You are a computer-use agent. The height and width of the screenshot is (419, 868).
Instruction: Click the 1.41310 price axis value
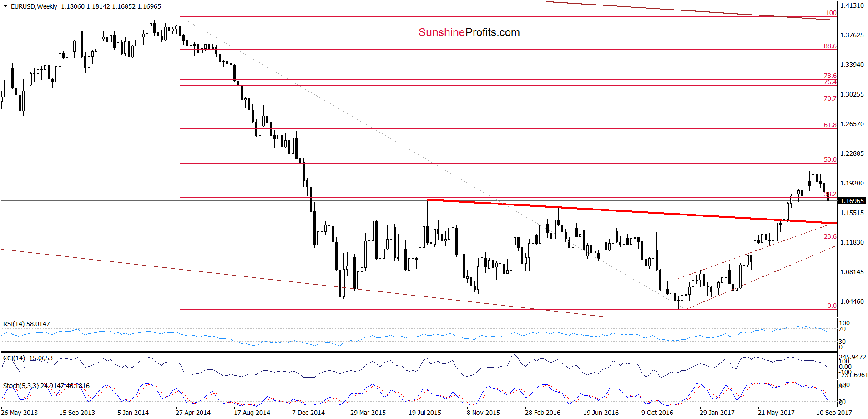coord(852,5)
